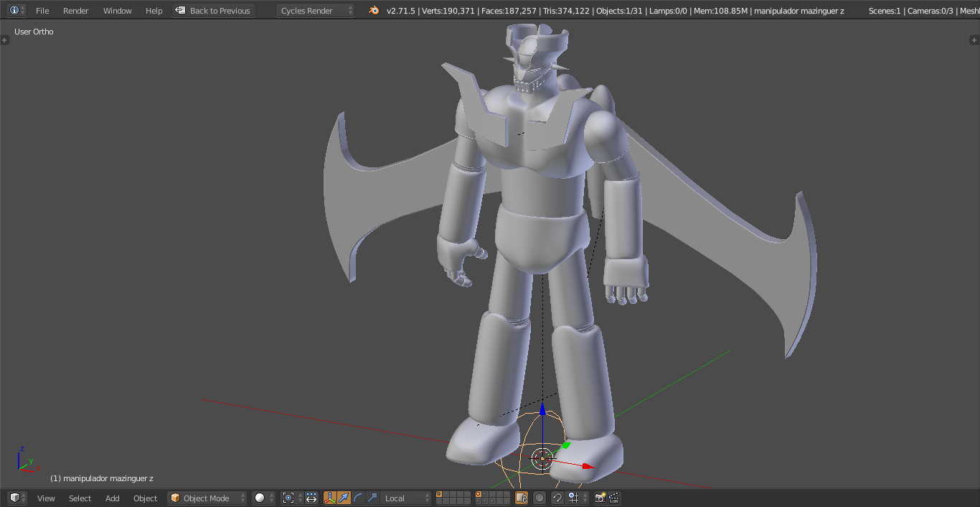The width and height of the screenshot is (980, 507).
Task: Open the snap element type selector
Action: pyautogui.click(x=576, y=498)
